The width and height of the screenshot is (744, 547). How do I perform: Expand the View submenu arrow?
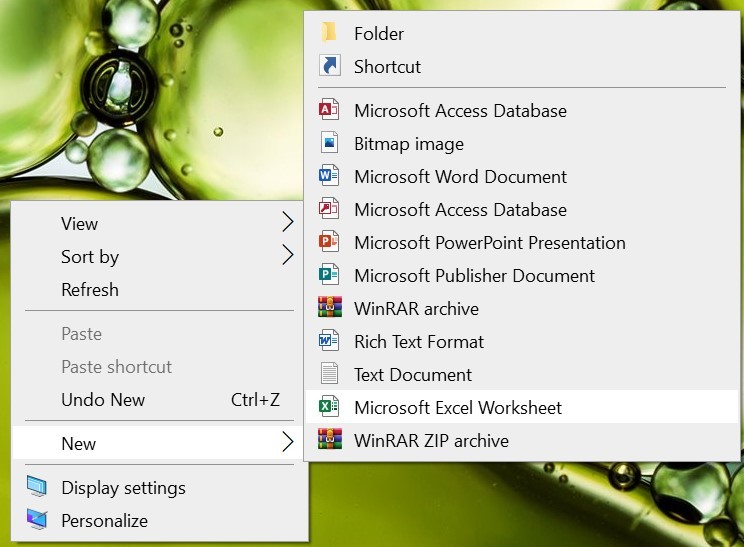tap(288, 222)
